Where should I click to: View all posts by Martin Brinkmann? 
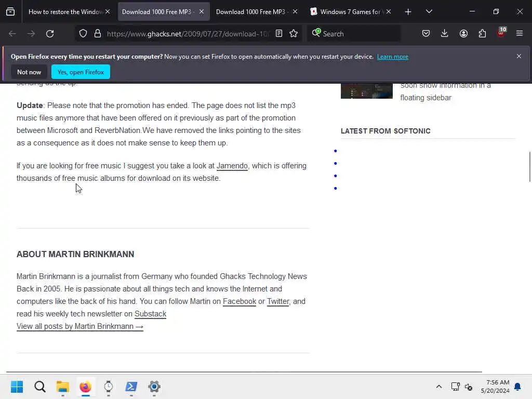point(79,326)
